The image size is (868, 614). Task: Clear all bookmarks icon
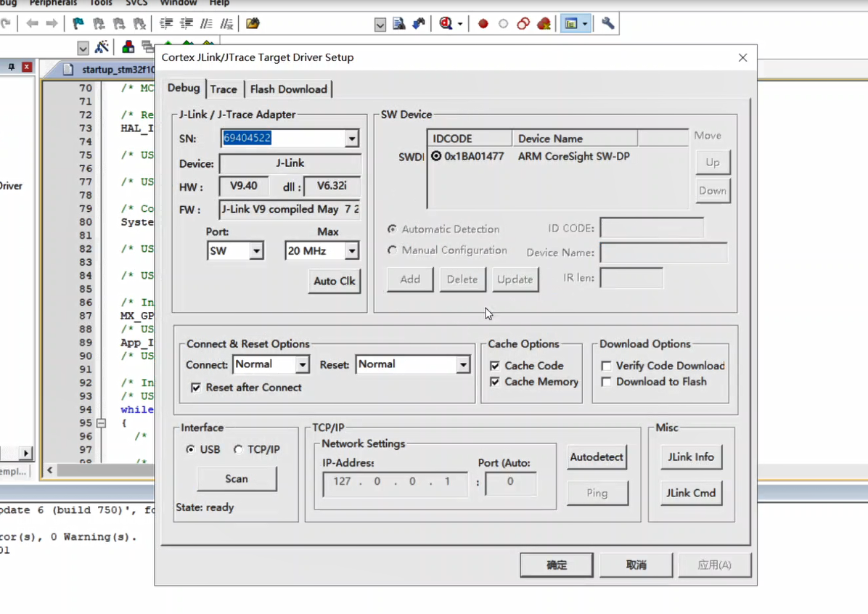pyautogui.click(x=139, y=23)
